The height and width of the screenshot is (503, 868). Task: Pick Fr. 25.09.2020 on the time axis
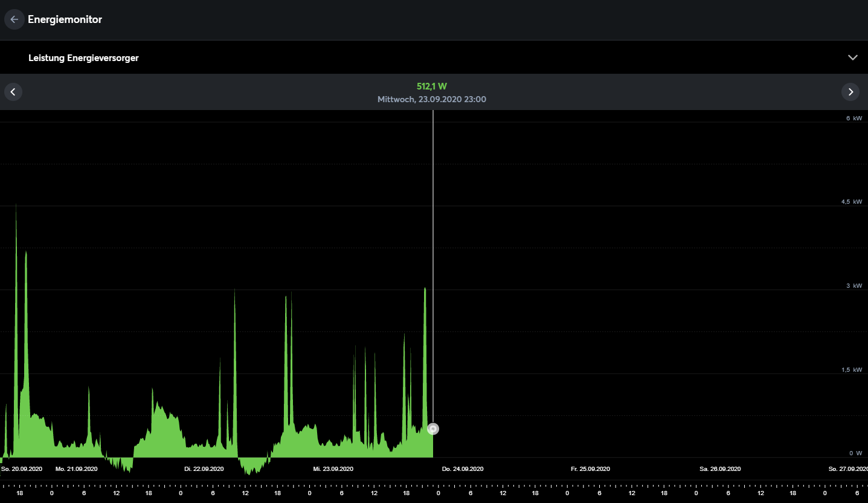click(591, 469)
